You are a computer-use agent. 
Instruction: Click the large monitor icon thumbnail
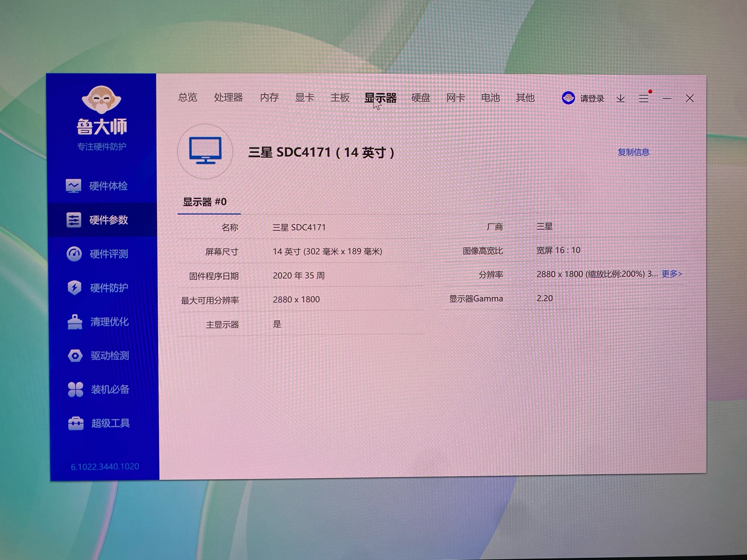tap(205, 151)
